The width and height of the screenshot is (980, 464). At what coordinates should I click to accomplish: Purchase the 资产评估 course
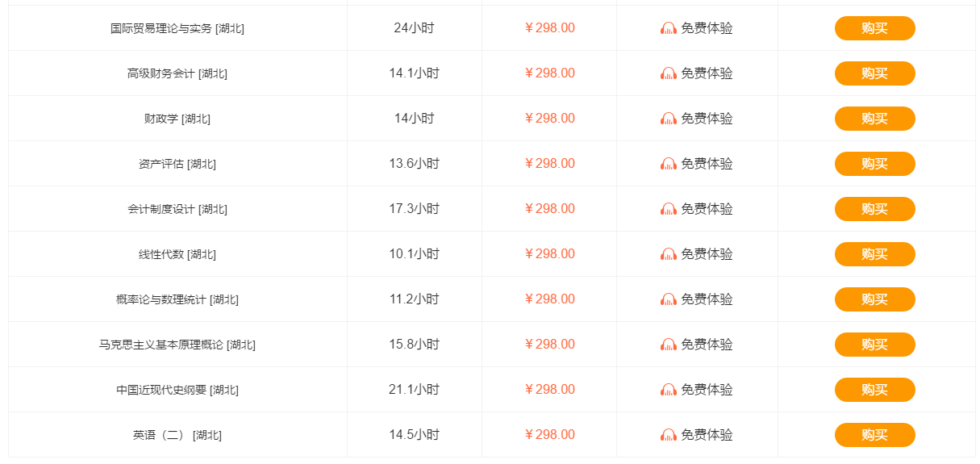tap(874, 164)
